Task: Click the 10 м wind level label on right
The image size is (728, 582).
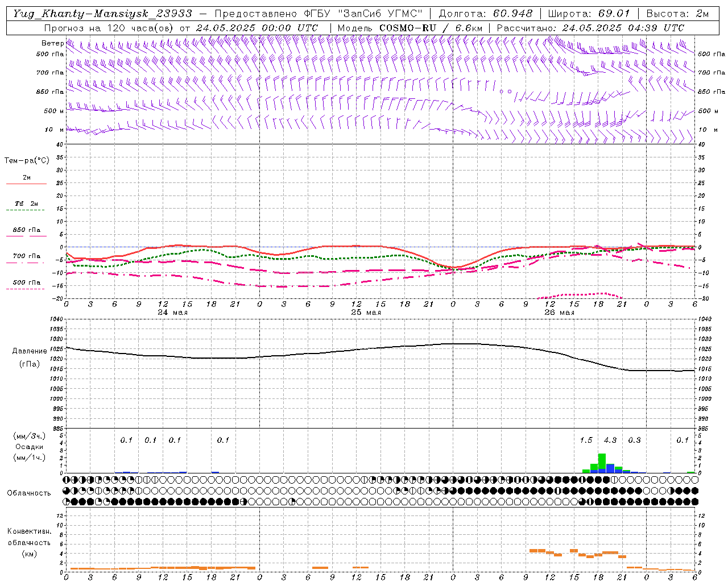Action: click(x=708, y=130)
